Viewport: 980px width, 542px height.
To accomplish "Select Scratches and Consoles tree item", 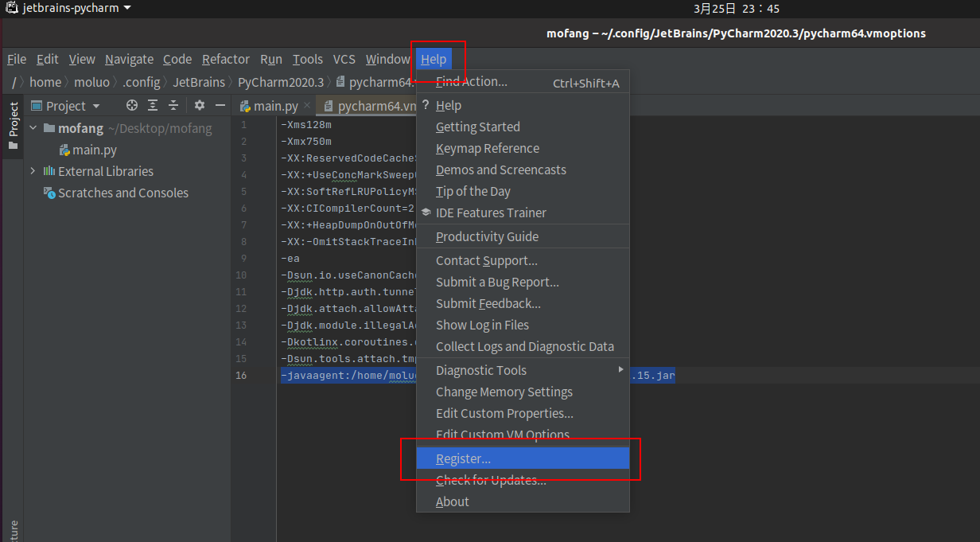I will click(x=123, y=193).
